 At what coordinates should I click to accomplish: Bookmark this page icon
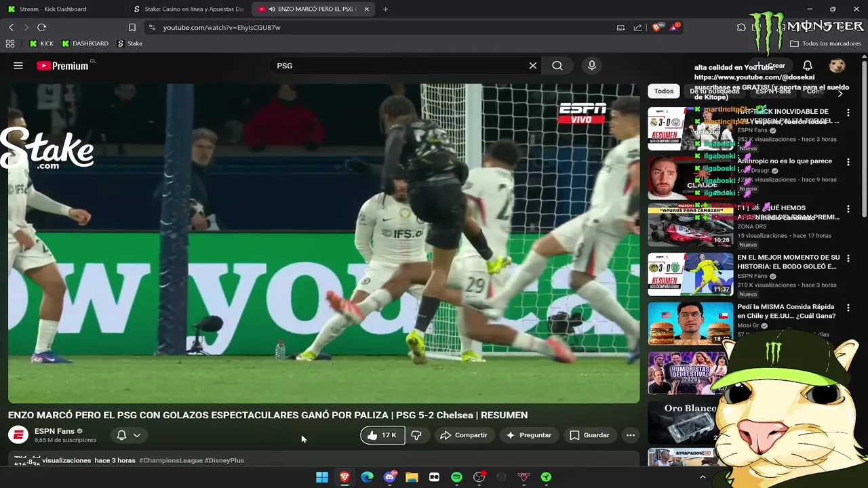[132, 27]
